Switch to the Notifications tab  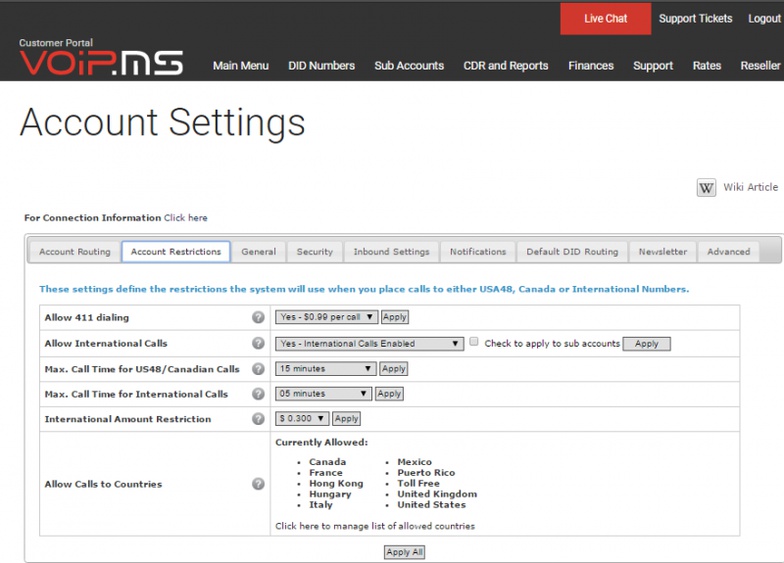478,252
